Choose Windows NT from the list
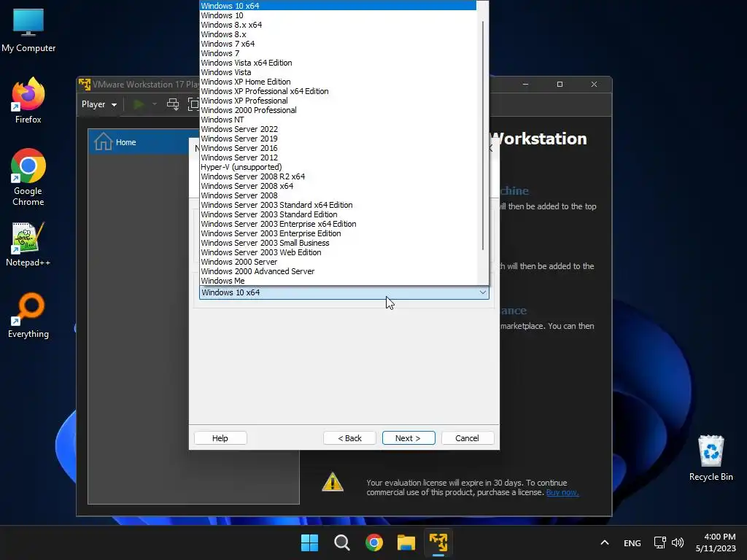The height and width of the screenshot is (560, 747). click(338, 120)
